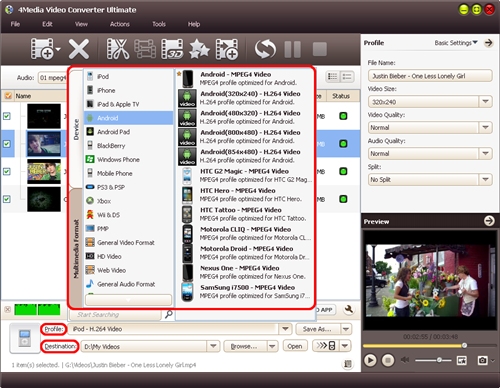This screenshot has height=388, width=500.
Task: Click the Preview panel arrow icon
Action: pos(489,221)
